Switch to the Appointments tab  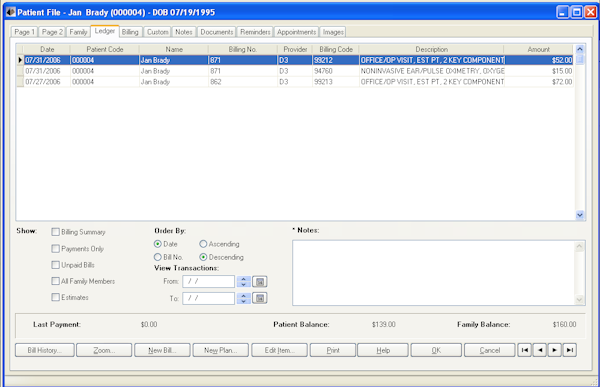[x=297, y=32]
